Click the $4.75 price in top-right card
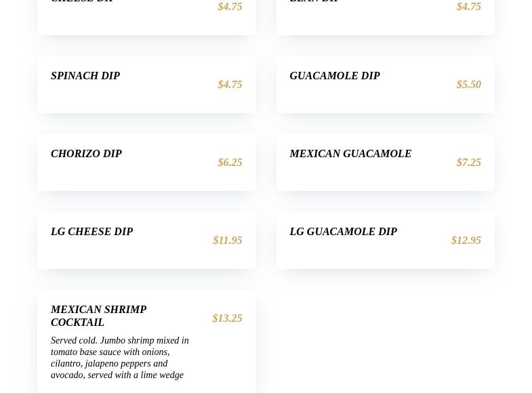The width and height of the screenshot is (532, 393). [x=469, y=7]
